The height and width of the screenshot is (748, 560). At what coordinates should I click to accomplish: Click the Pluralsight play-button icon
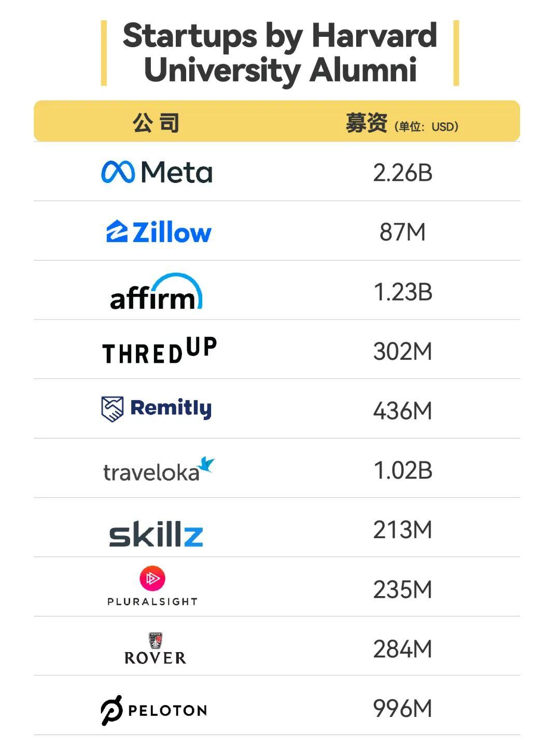(152, 578)
